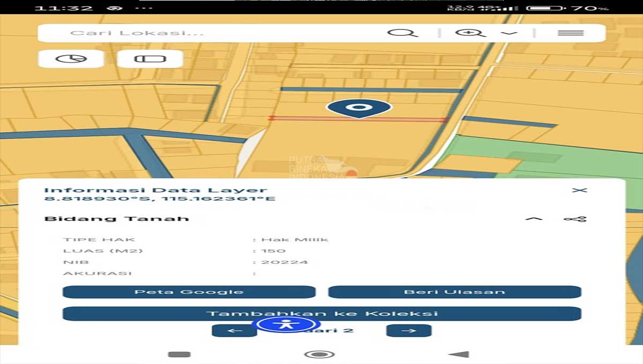
Task: Select the Informasi Data Layer title
Action: pos(155,190)
